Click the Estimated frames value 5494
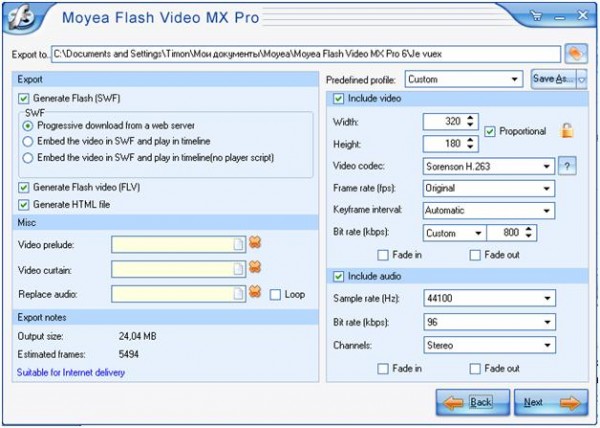 129,354
